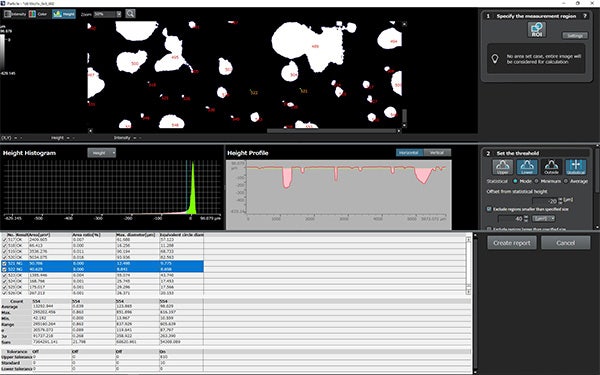Toggle Exclude regions smaller than specified size
Viewport: 600px width, 375px height.
tap(489, 209)
